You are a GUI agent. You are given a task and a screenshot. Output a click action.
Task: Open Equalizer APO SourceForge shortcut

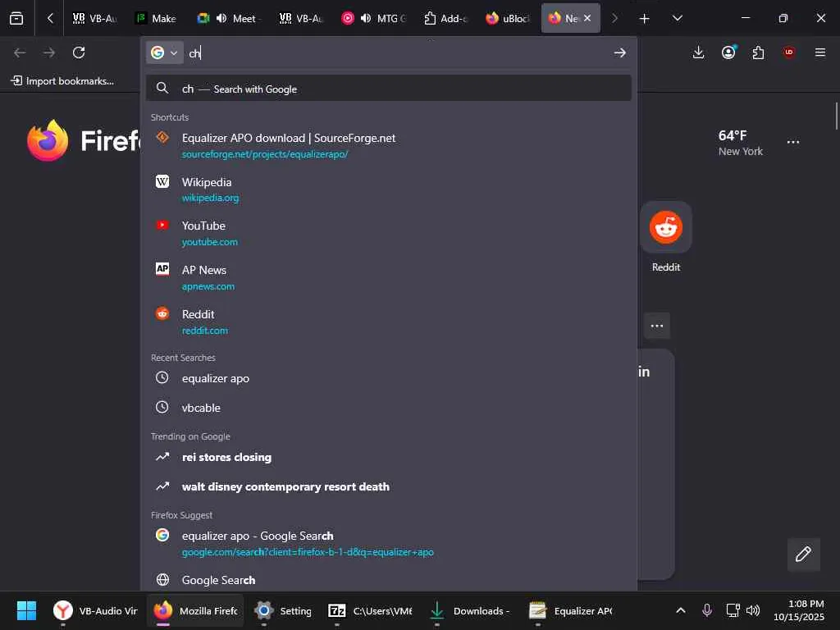coord(388,145)
